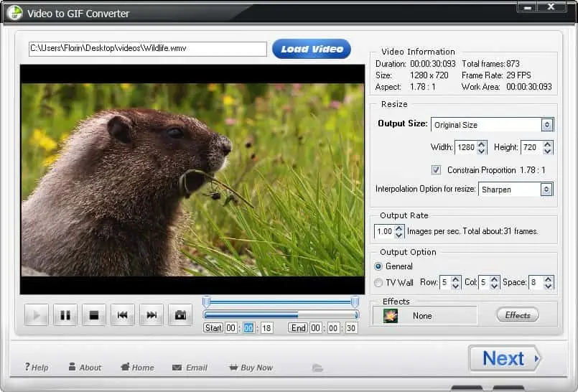Viewport: 578px width, 392px height.
Task: Increase Output Rate images per second
Action: tap(398, 228)
